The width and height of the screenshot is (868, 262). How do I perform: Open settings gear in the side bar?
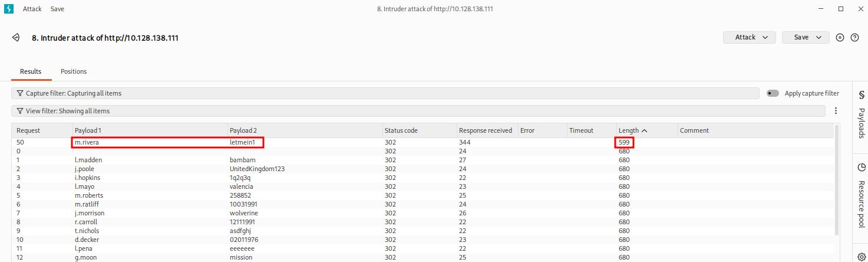pyautogui.click(x=861, y=250)
